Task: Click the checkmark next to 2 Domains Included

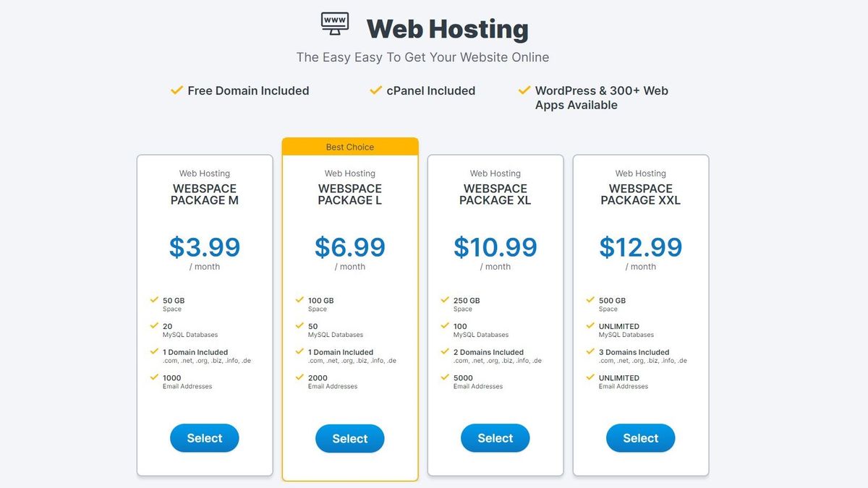Action: (445, 351)
